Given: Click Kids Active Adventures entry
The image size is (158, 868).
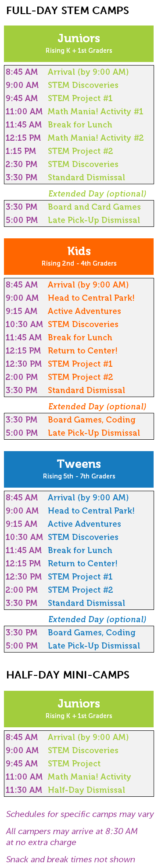Looking at the screenshot, I should pos(84,311).
